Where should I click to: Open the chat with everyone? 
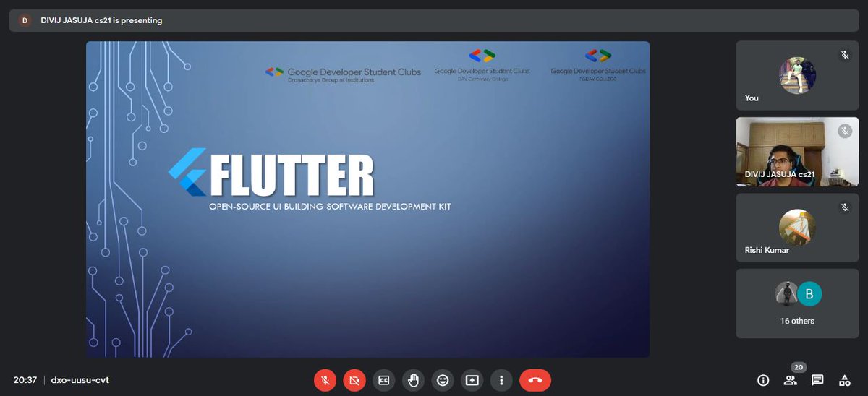point(817,380)
